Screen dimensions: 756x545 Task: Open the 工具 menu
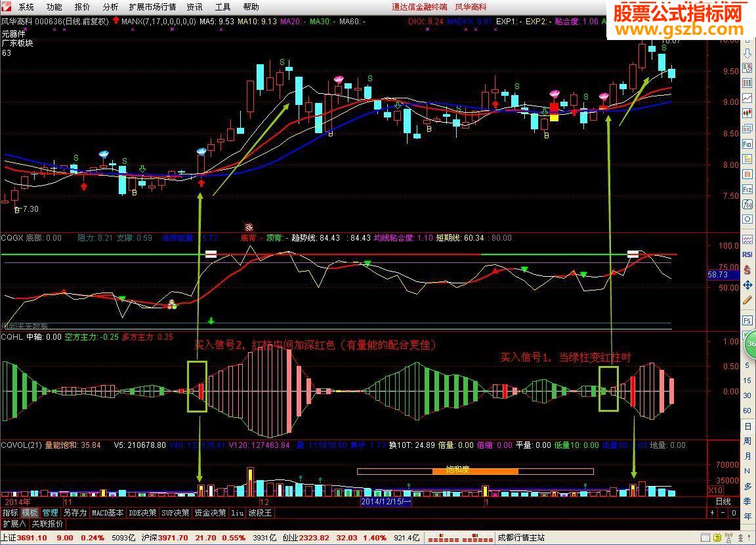click(x=222, y=7)
